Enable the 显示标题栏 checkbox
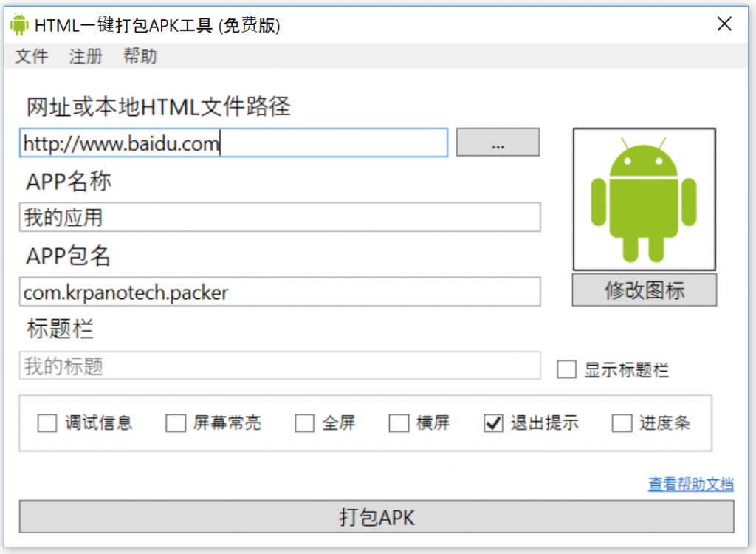756x554 pixels. pos(566,369)
